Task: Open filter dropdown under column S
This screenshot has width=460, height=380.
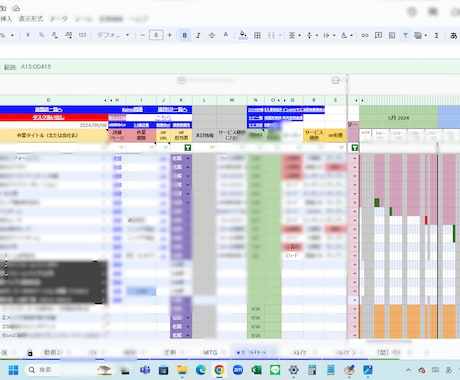Action: click(x=341, y=147)
